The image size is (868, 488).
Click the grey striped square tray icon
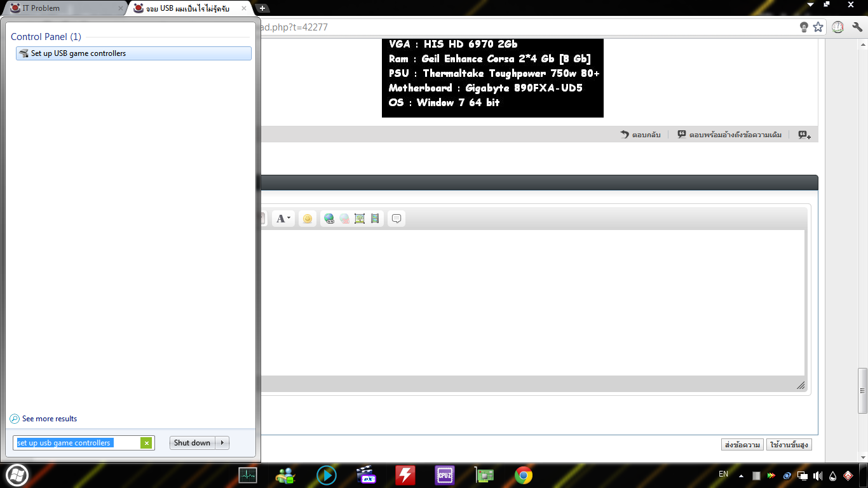tap(756, 475)
